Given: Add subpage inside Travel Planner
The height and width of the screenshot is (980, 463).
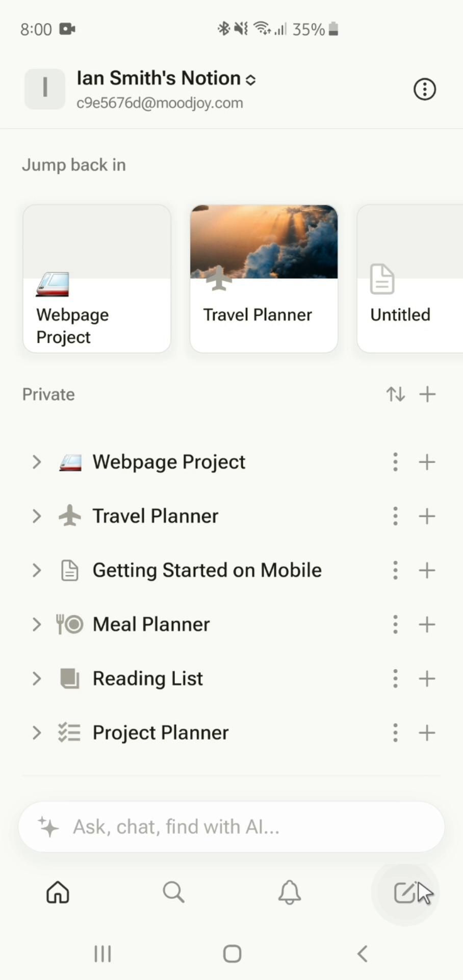Looking at the screenshot, I should [427, 516].
